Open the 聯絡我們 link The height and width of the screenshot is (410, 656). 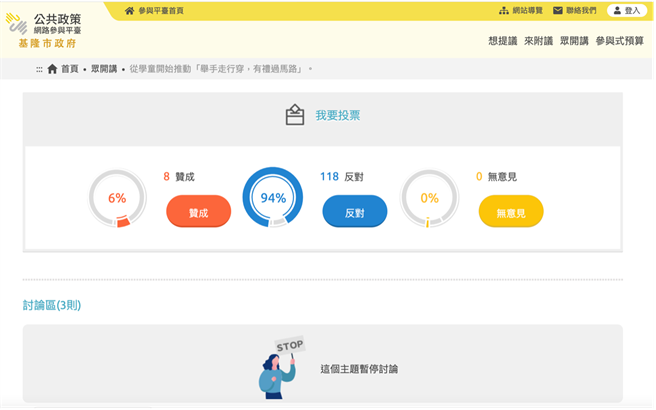[581, 10]
